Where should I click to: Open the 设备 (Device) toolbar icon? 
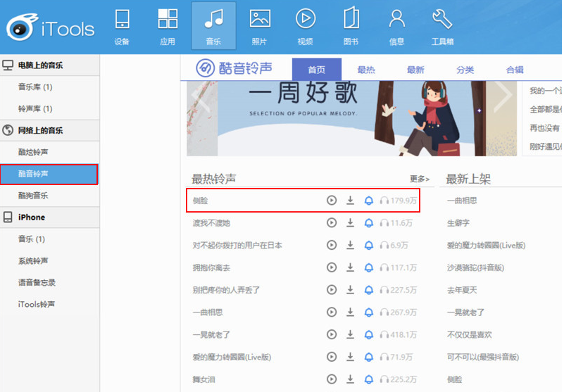pos(122,26)
